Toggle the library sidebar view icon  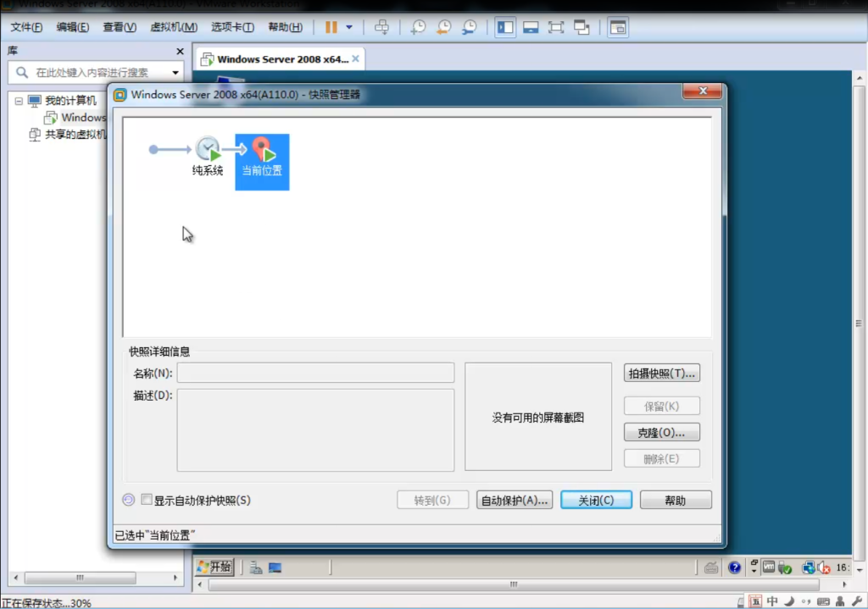pyautogui.click(x=505, y=27)
